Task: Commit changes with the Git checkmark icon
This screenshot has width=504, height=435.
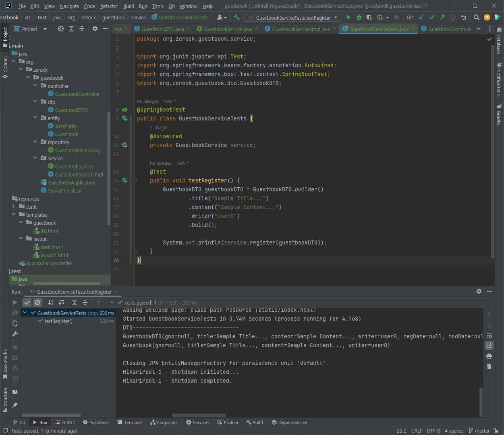Action: coord(432,17)
